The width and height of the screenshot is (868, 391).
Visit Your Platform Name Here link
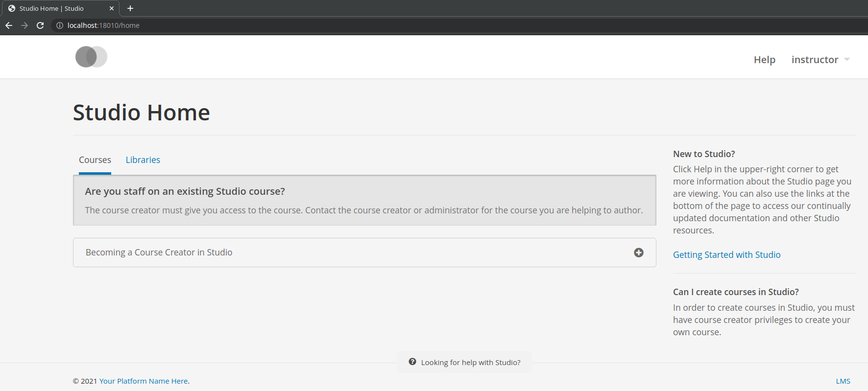144,381
